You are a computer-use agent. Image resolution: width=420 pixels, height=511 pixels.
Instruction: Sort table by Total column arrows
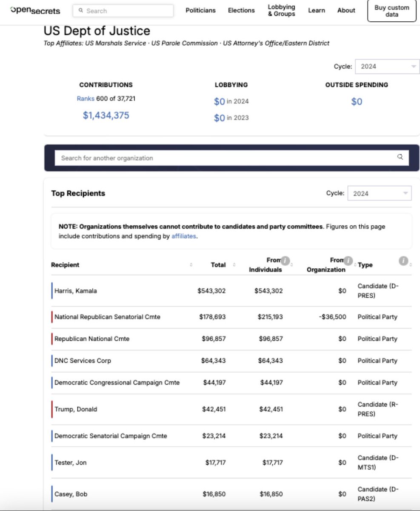click(x=234, y=265)
